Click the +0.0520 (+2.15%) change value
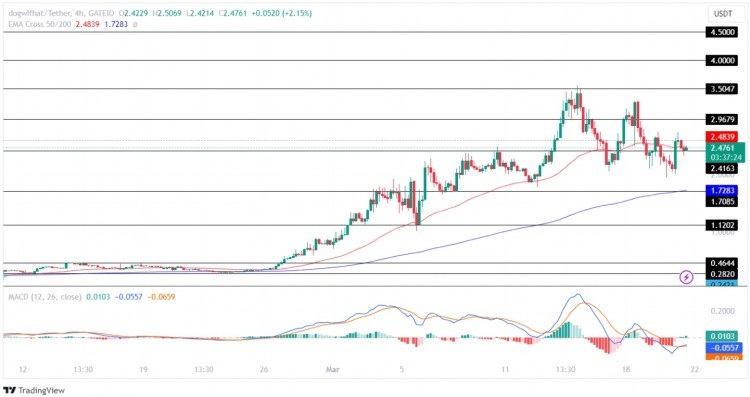 (282, 13)
